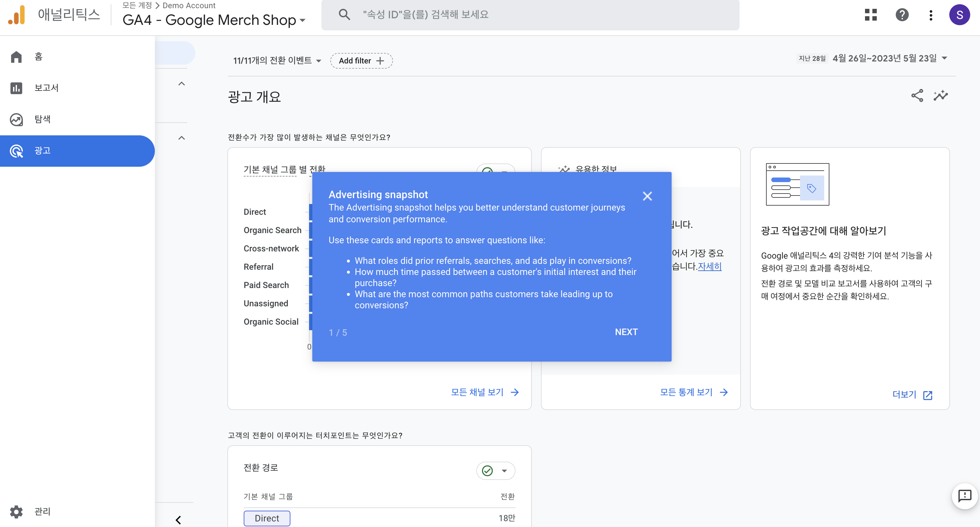Go to 보고서 in the left navigation
This screenshot has height=527, width=980.
tap(46, 88)
